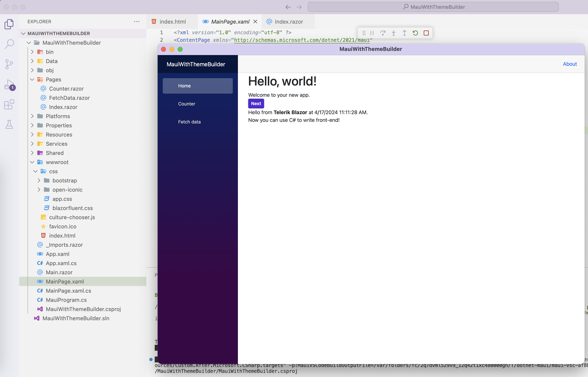Select the MainPage.xaml tab
Screen dimensions: 588x377
[x=230, y=22]
